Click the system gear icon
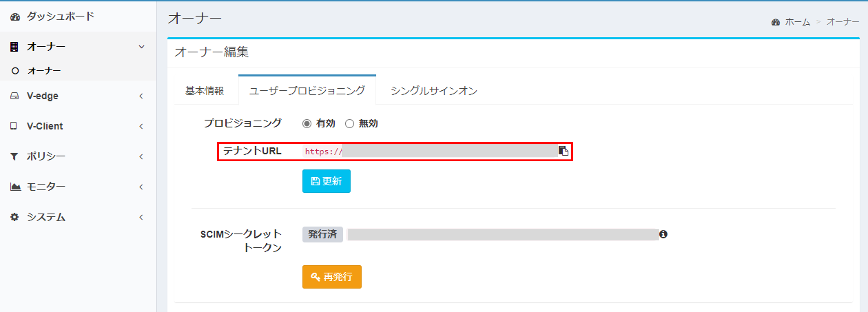The height and width of the screenshot is (312, 868). click(14, 217)
